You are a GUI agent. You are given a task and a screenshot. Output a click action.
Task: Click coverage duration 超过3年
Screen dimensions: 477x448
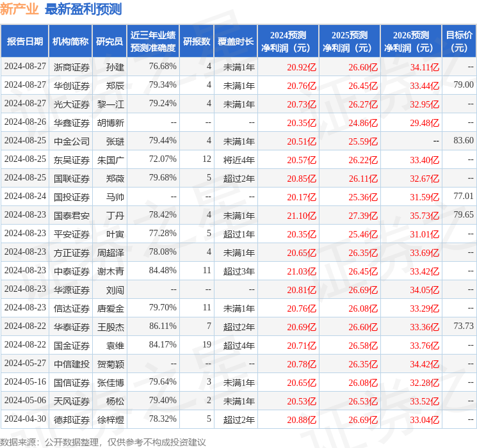point(239,271)
